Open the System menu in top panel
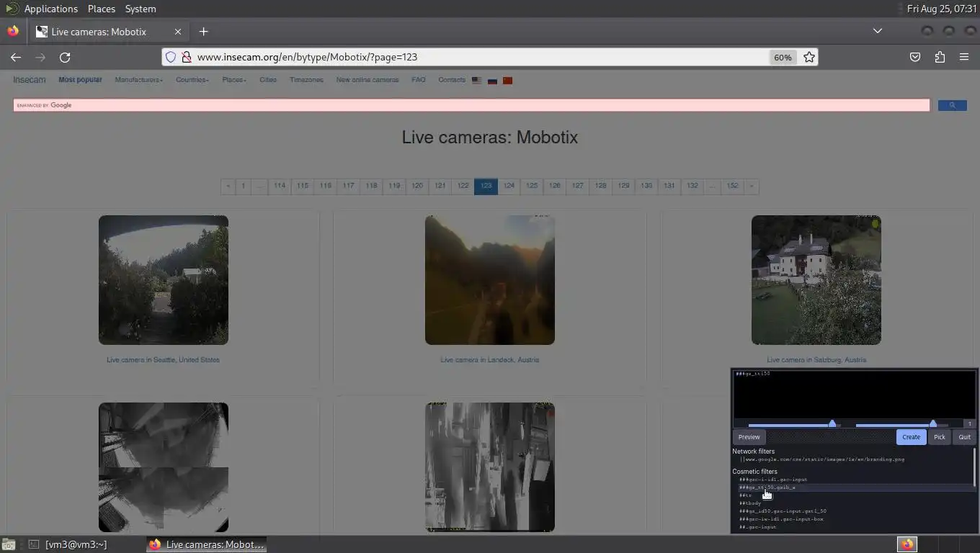This screenshot has width=980, height=553. click(x=141, y=9)
